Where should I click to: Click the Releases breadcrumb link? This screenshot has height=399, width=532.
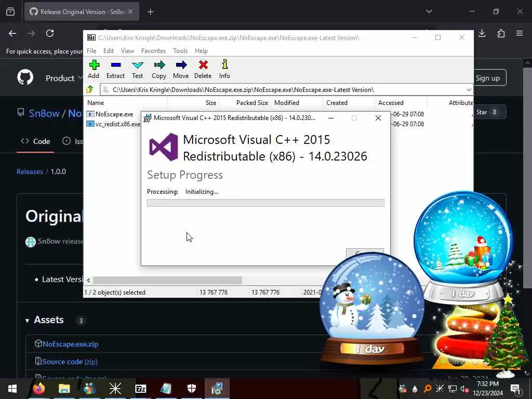coord(30,171)
